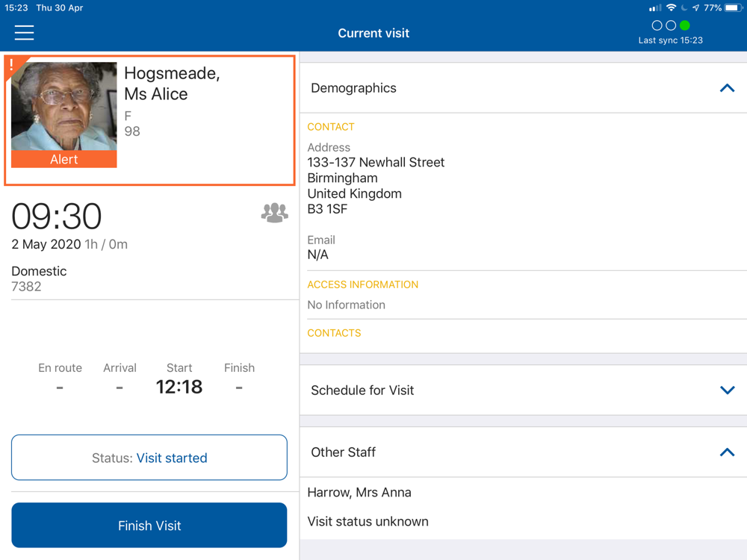747x560 pixels.
Task: Tap the Start time 12:18
Action: (179, 387)
